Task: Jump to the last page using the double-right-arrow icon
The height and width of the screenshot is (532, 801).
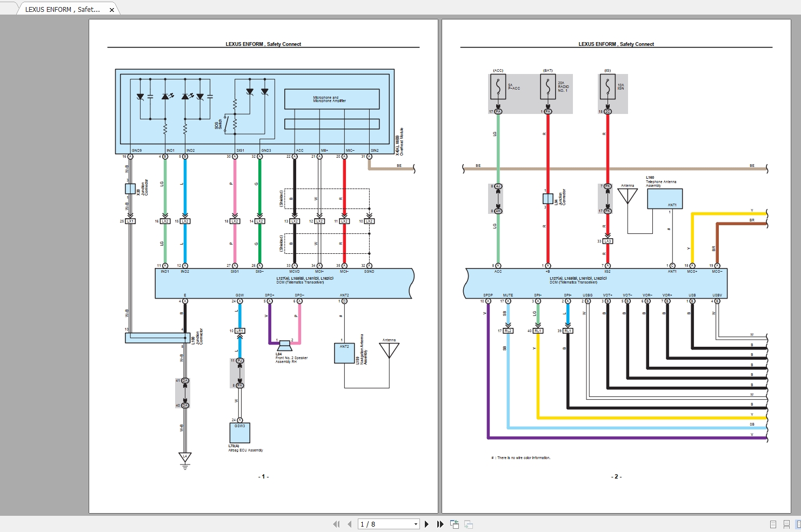Action: 439,524
